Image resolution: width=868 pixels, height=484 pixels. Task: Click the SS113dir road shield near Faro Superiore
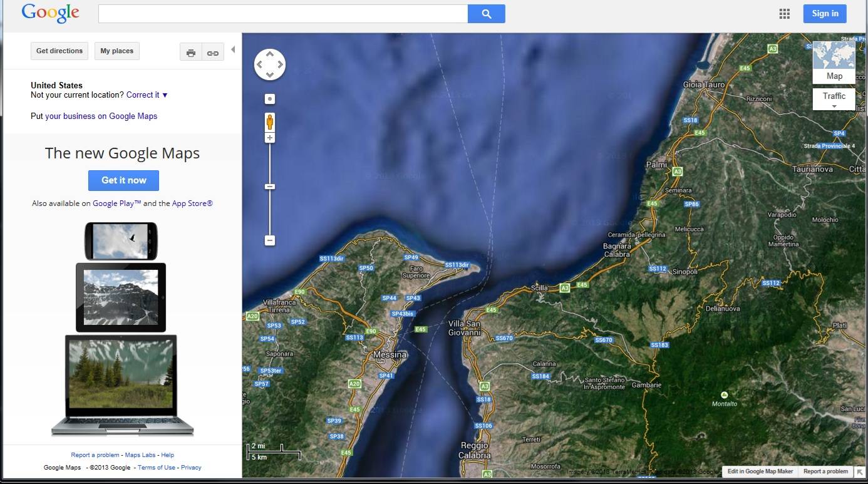(457, 265)
